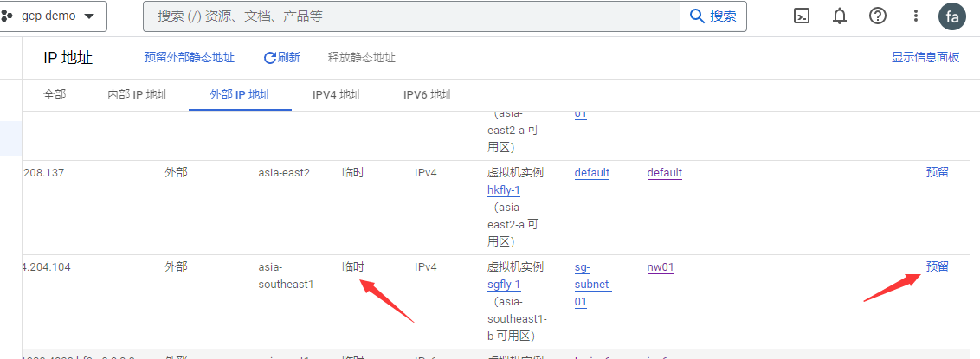Switch to the 内部 IP 地址 tab

(138, 94)
